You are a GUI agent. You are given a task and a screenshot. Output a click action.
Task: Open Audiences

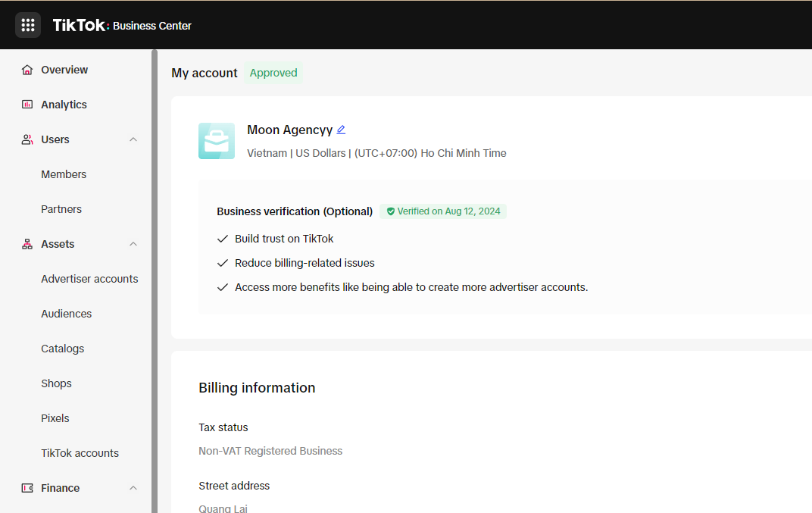pyautogui.click(x=67, y=314)
